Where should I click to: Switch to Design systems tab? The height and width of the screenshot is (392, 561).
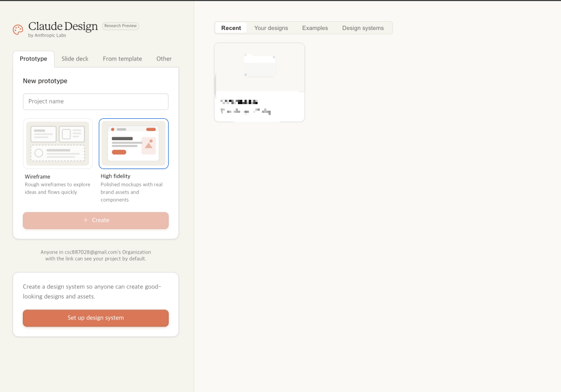[x=363, y=28]
